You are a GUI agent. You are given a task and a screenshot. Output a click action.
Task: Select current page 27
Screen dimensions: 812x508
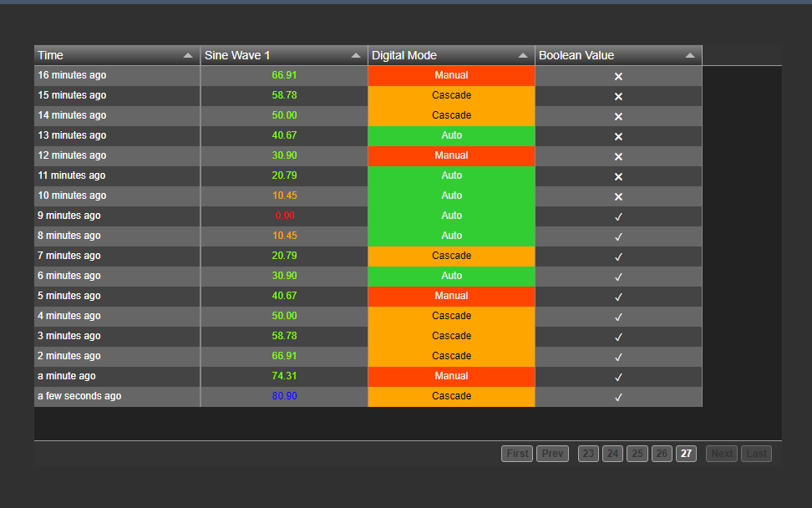point(686,454)
